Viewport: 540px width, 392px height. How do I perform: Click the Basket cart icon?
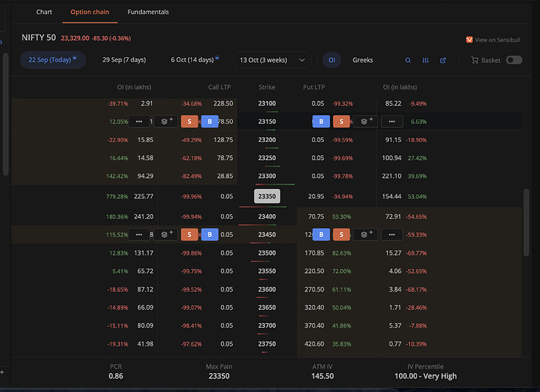point(475,60)
